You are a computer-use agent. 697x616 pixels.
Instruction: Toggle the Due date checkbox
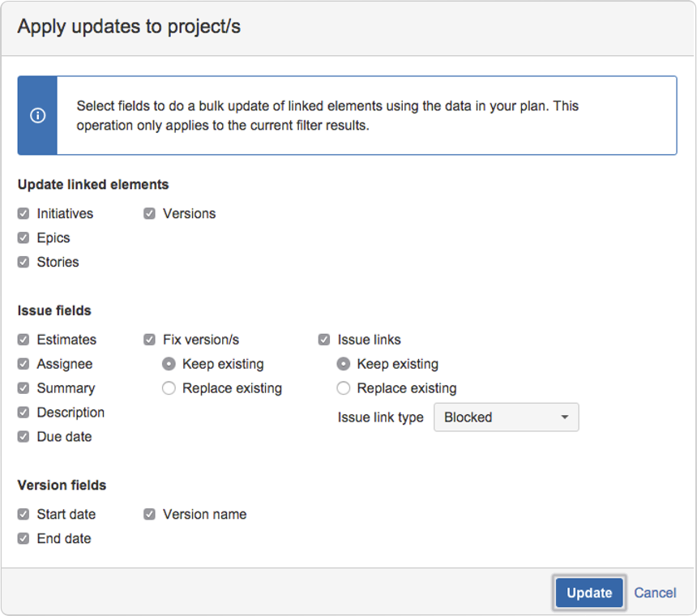pos(24,437)
